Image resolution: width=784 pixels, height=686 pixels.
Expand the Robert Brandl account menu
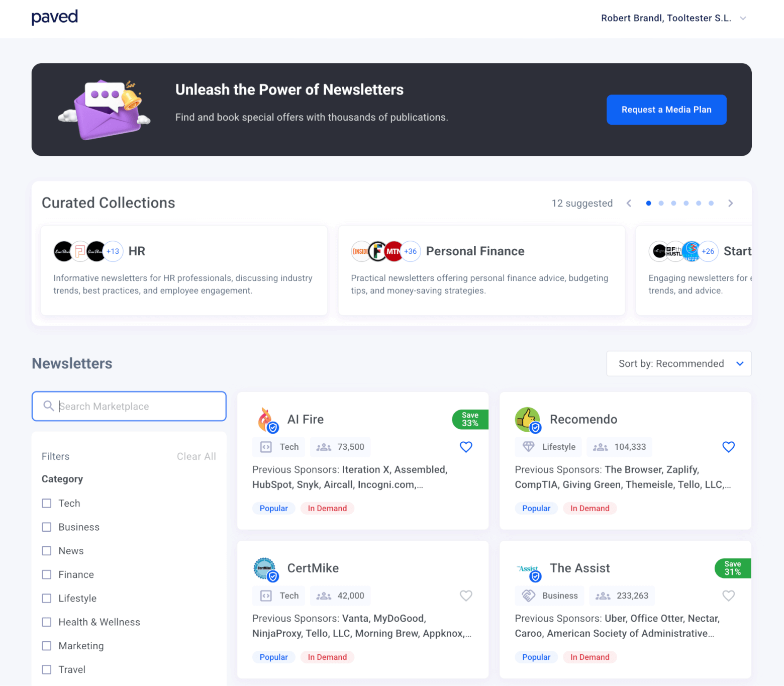(673, 18)
